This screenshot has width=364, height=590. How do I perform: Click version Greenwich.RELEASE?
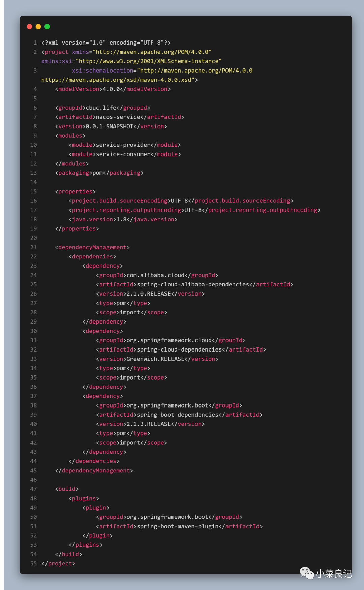click(x=155, y=359)
